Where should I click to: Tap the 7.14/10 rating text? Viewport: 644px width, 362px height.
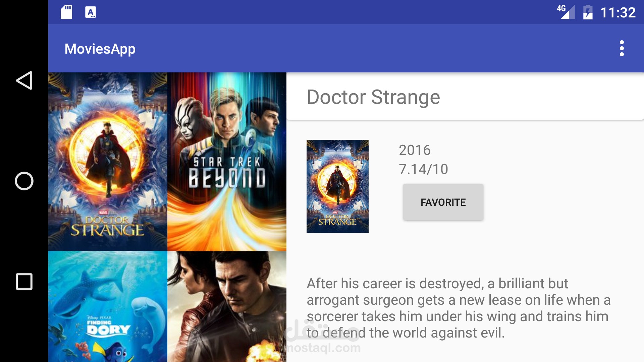[423, 169]
